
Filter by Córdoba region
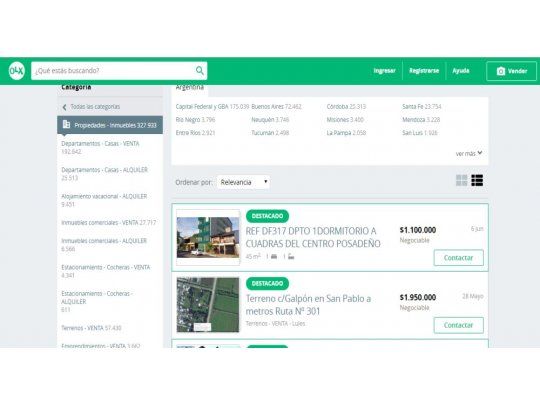point(346,107)
